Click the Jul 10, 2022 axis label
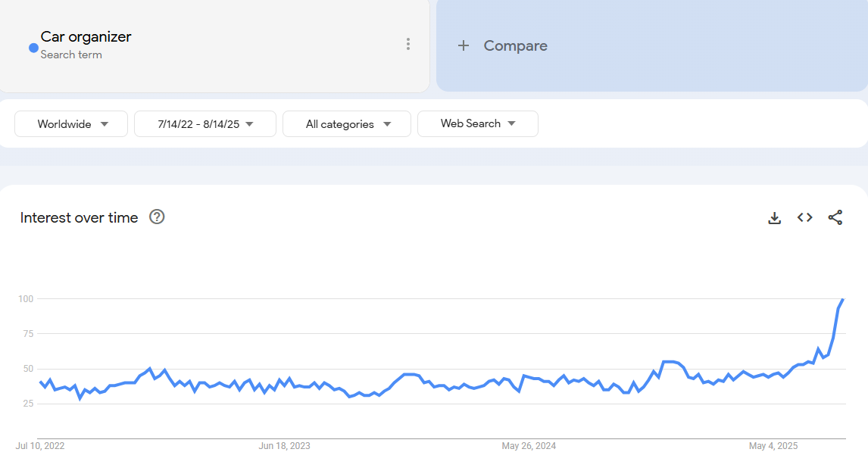Image resolution: width=868 pixels, height=471 pixels. 40,446
